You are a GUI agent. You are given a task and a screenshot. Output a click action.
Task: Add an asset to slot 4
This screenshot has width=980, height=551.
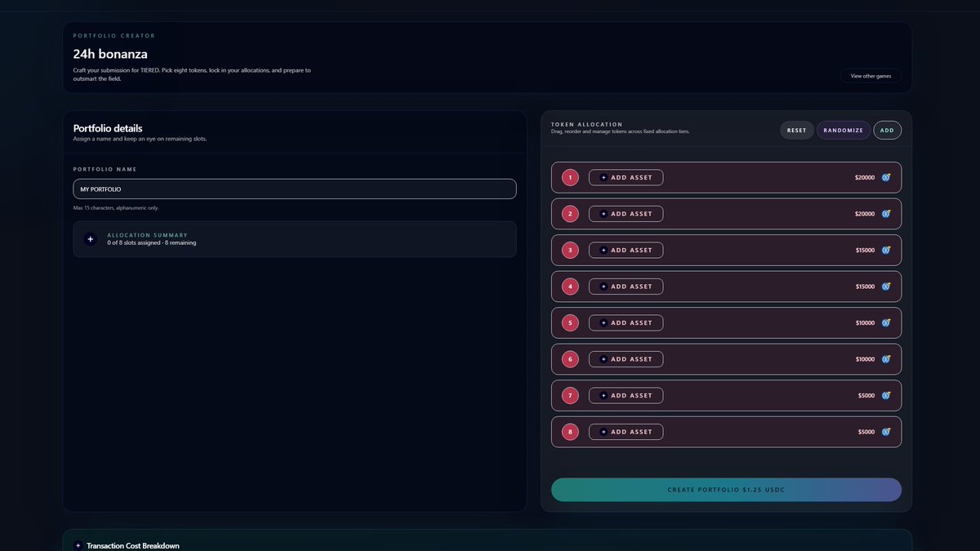point(626,287)
